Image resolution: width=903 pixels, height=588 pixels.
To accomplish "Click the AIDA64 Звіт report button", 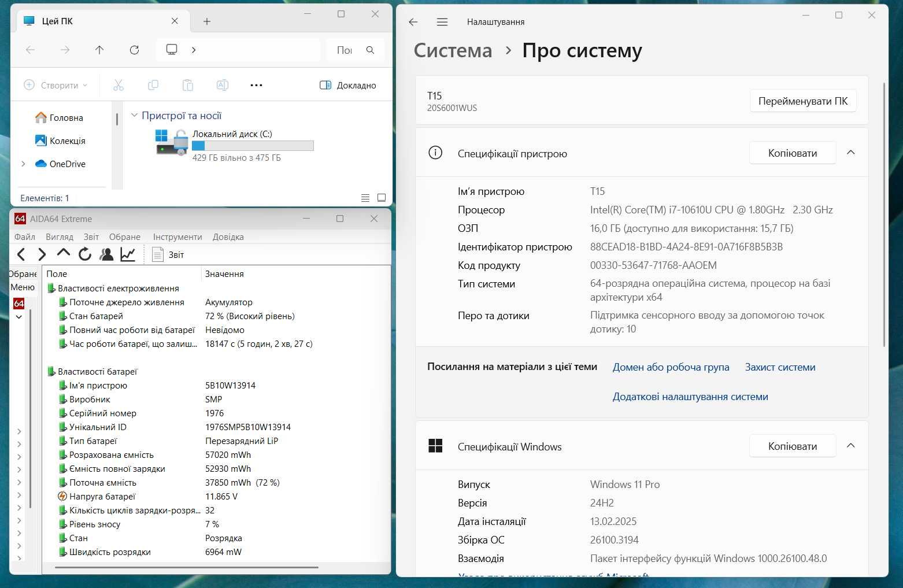I will pyautogui.click(x=168, y=254).
